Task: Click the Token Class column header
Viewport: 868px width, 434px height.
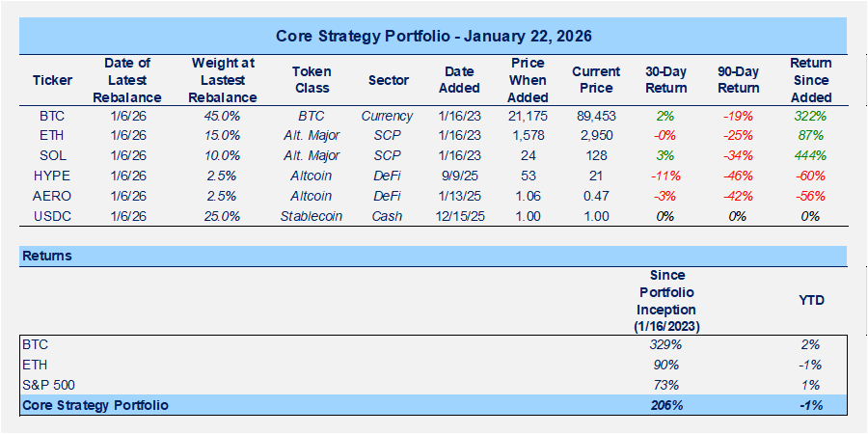Action: 312,80
